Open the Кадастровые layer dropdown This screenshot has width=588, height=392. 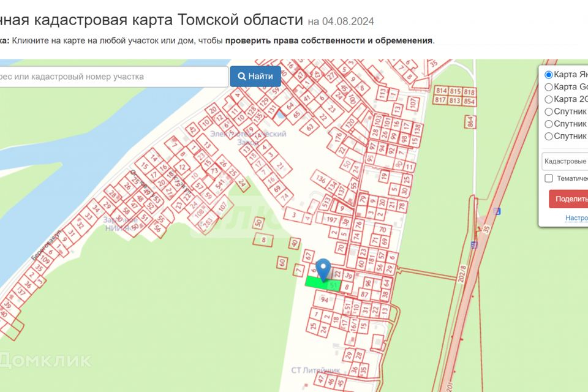coord(565,160)
